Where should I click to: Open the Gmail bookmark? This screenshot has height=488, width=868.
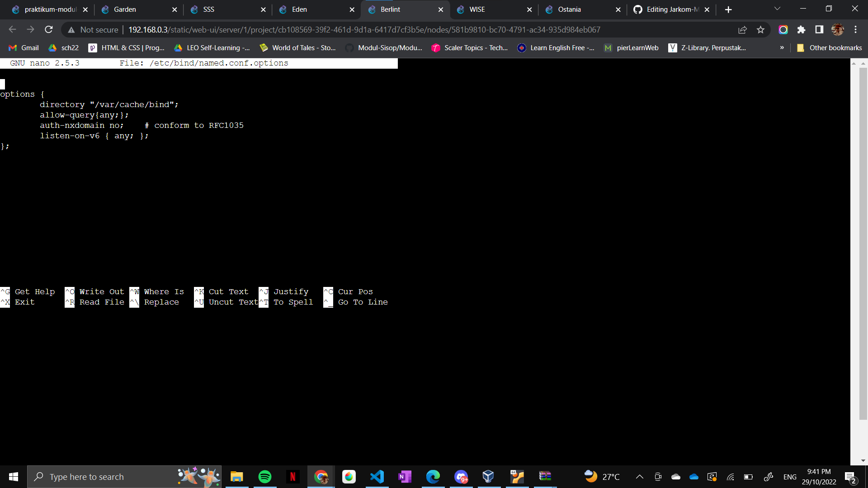tap(24, 48)
